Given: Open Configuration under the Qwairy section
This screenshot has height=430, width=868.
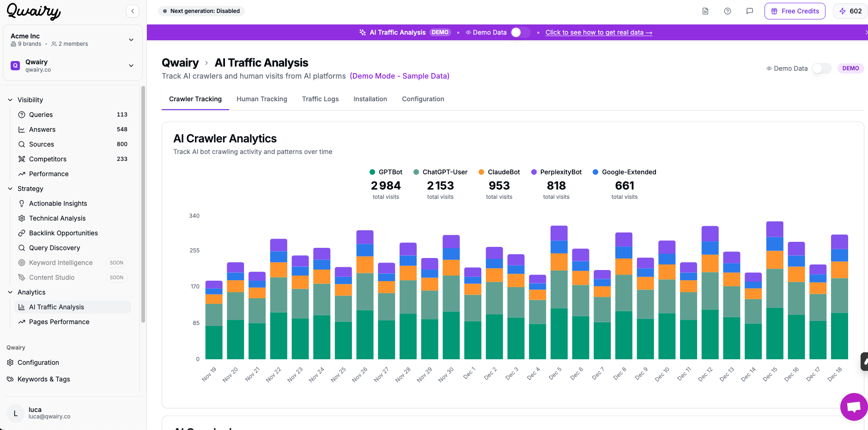Looking at the screenshot, I should point(38,362).
